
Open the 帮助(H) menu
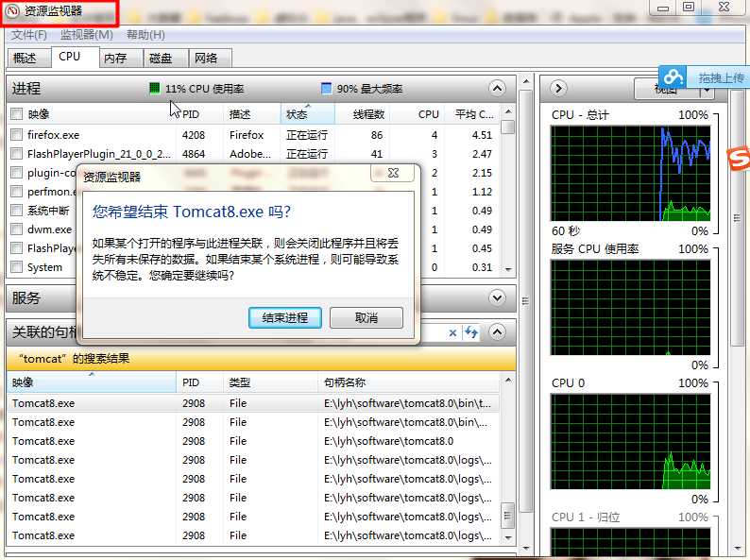click(145, 35)
